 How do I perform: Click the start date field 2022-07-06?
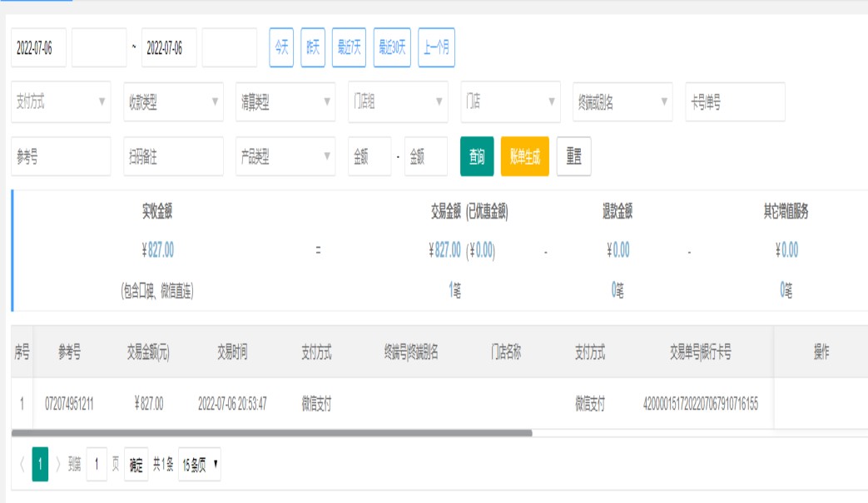tap(38, 48)
